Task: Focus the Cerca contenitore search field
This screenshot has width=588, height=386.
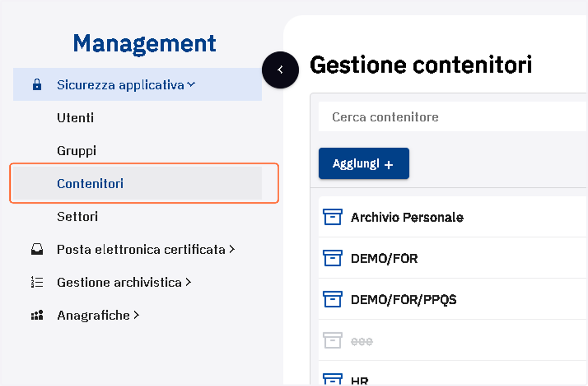Action: coord(453,117)
